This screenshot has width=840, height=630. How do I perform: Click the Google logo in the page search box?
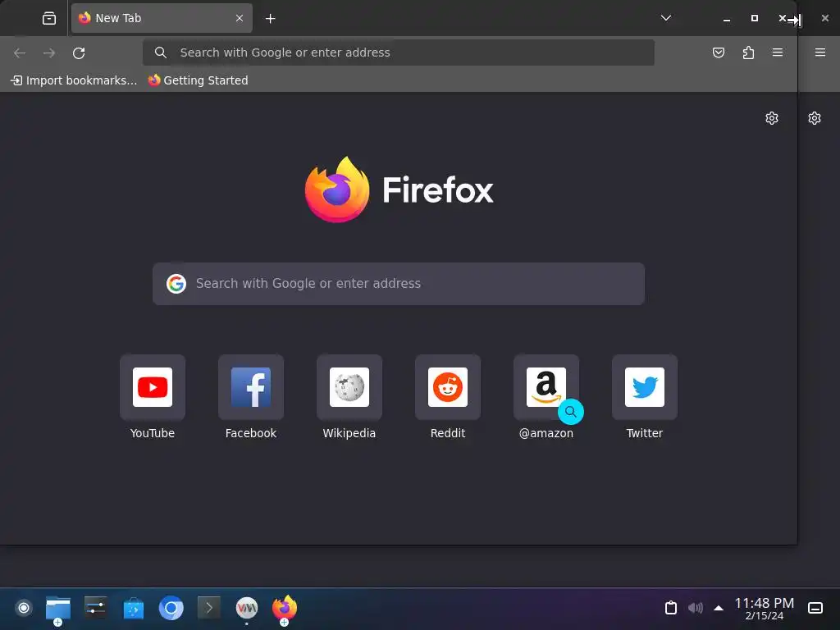pos(176,283)
